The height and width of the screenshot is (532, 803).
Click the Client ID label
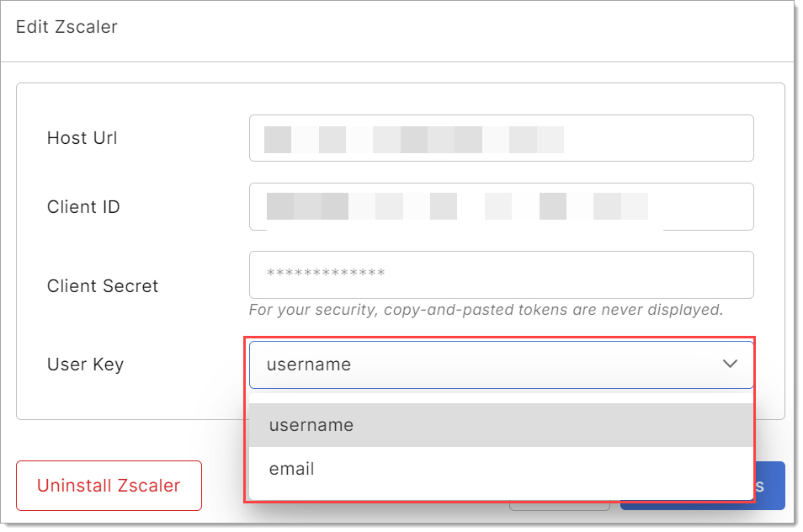83,206
